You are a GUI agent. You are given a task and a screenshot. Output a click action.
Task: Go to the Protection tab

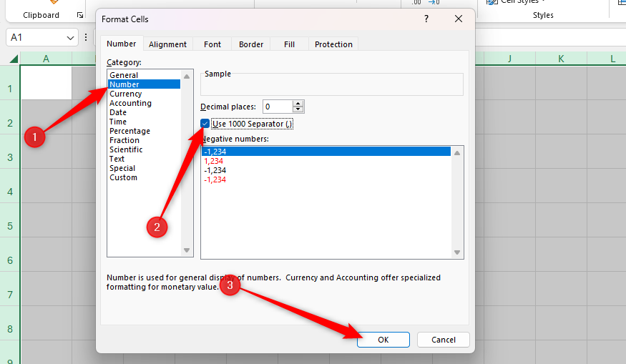coord(333,44)
